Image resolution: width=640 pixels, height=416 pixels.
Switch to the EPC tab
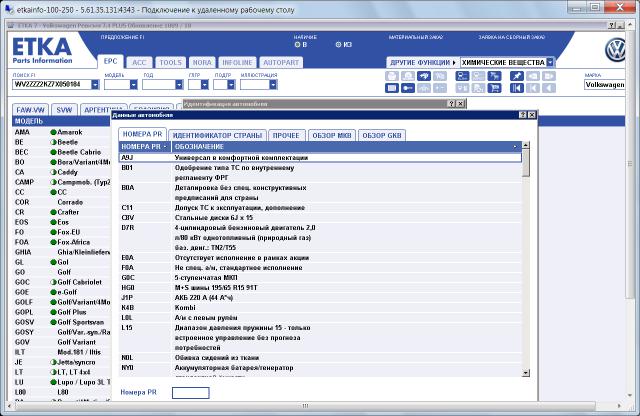110,62
